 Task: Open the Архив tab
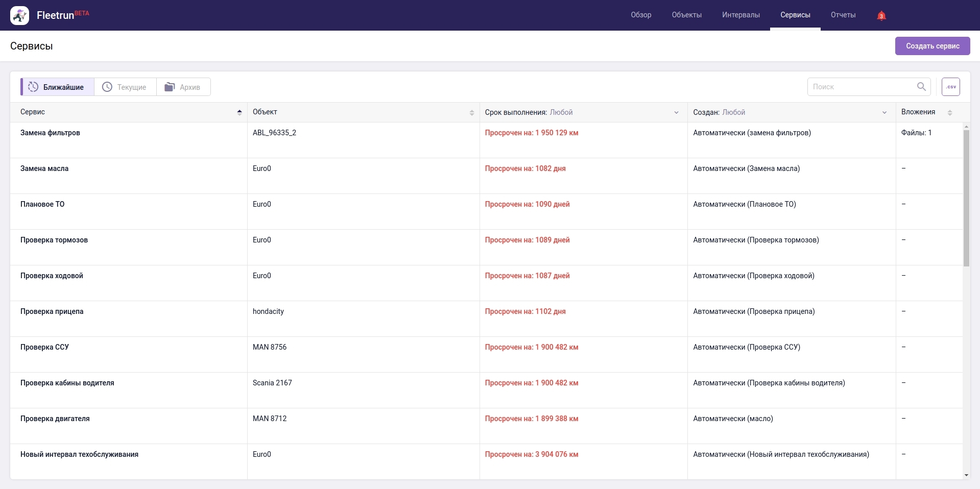coord(183,87)
